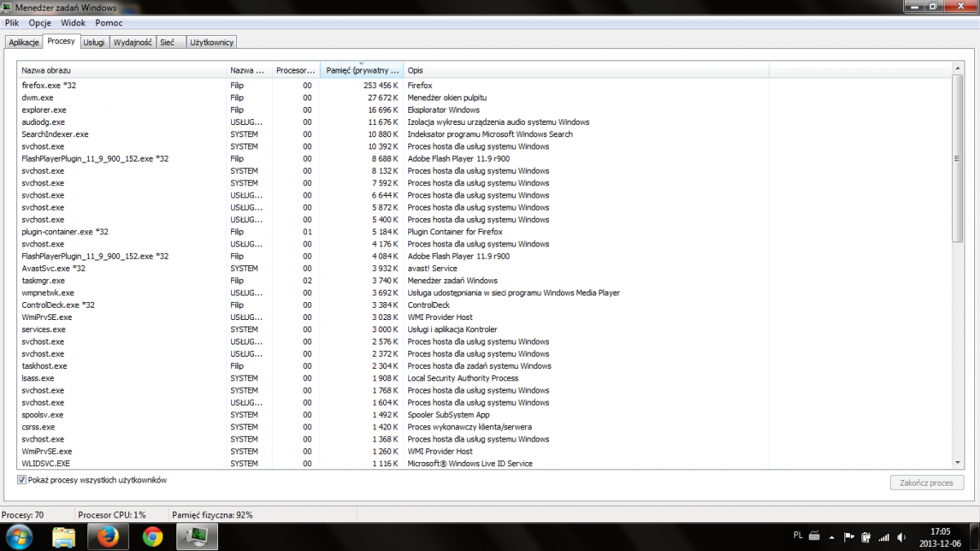
Task: Open the Opcje menu
Action: tap(40, 23)
